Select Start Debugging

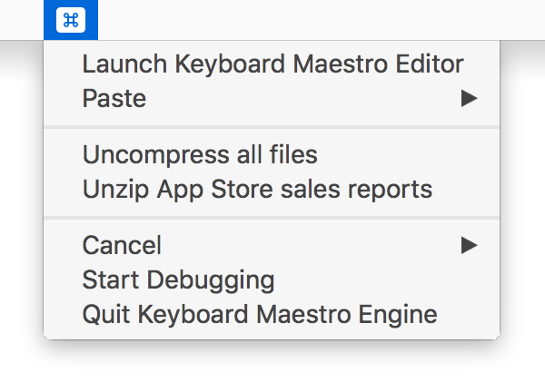click(272, 279)
